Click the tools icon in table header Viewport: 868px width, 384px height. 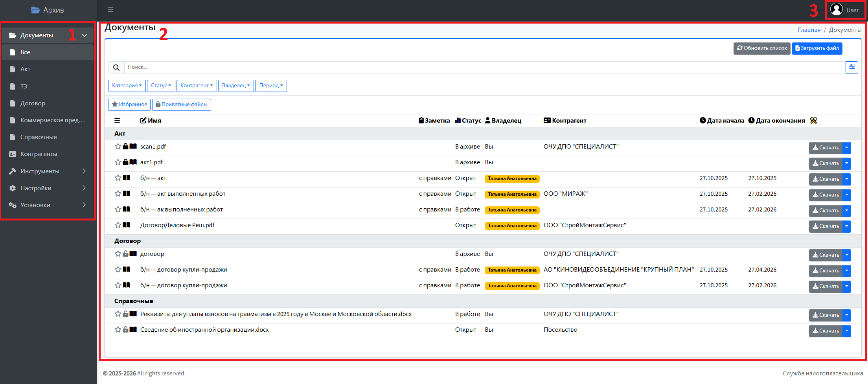813,121
